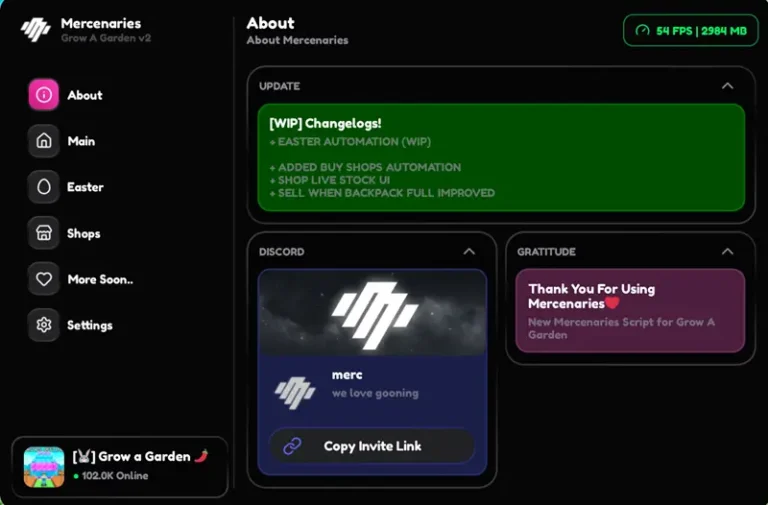This screenshot has height=505, width=768.
Task: Click the SHOP LIVE STOCK UI line
Action: 330,180
